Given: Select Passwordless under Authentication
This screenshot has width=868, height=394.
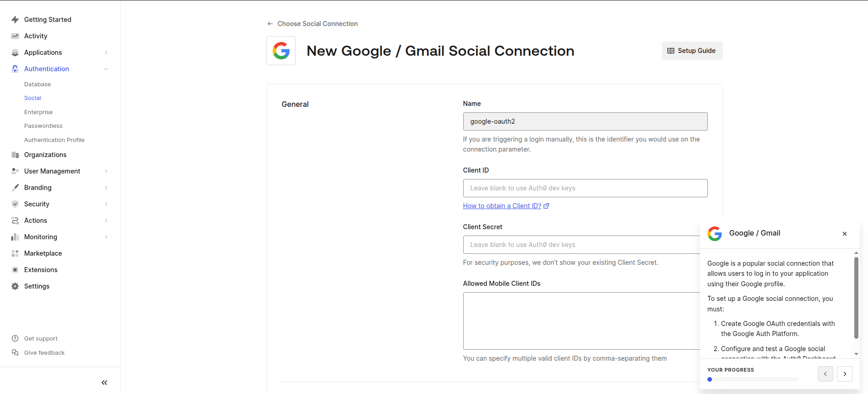Looking at the screenshot, I should [43, 126].
